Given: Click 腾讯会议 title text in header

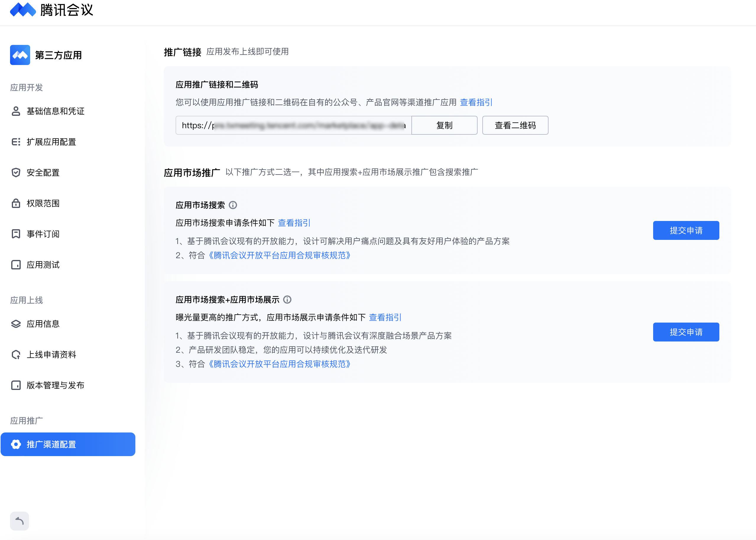Looking at the screenshot, I should [66, 10].
